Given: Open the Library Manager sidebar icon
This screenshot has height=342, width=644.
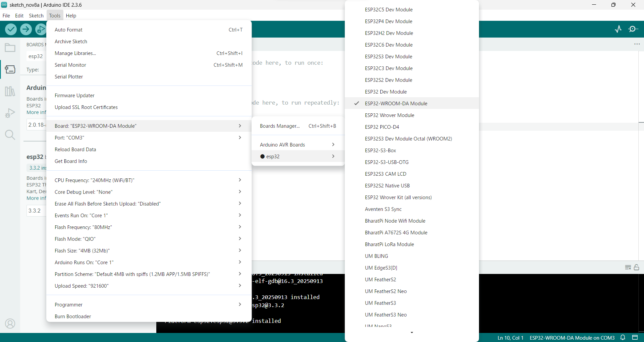Looking at the screenshot, I should click(x=10, y=91).
